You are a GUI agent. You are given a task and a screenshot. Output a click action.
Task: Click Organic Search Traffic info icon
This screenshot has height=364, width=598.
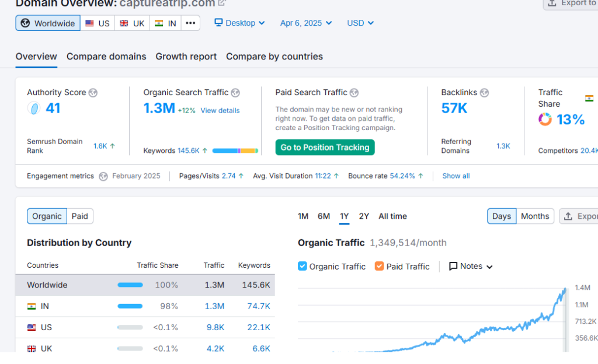point(236,93)
